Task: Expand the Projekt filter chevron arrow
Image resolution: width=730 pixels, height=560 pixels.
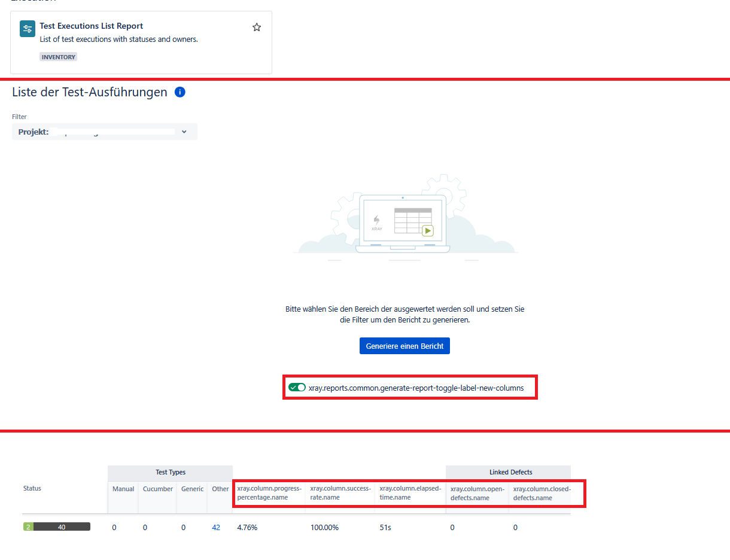Action: click(184, 132)
